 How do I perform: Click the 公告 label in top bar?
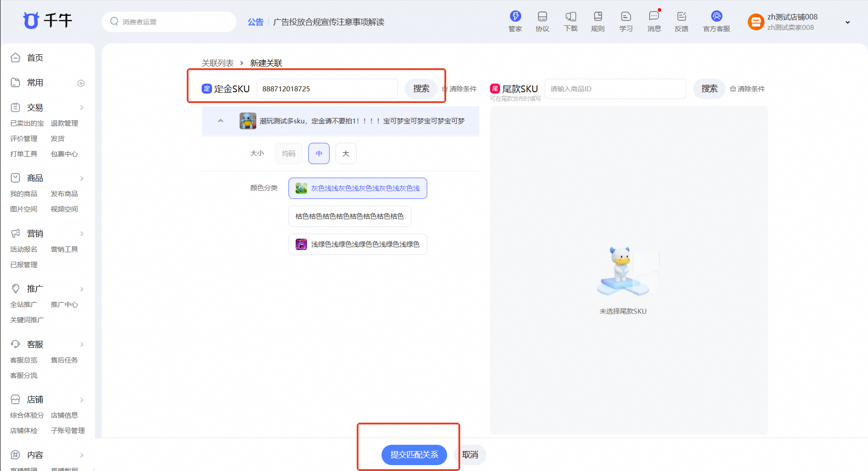(255, 22)
